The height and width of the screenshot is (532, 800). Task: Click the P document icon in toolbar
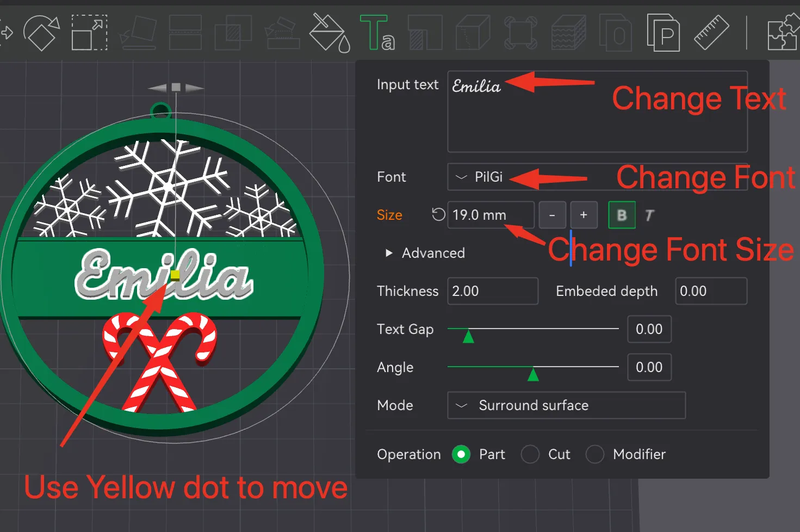[x=663, y=33]
